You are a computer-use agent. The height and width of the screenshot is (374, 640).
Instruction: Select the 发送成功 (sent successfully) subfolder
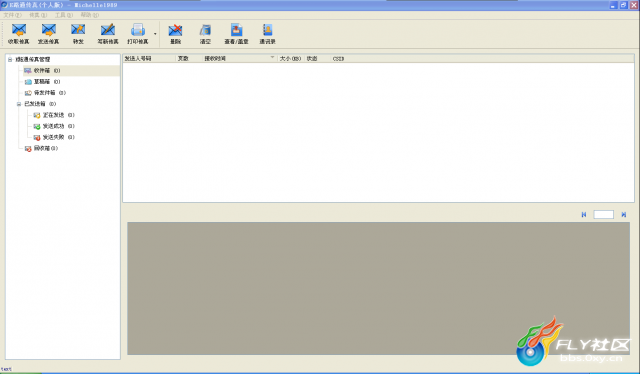coord(58,126)
